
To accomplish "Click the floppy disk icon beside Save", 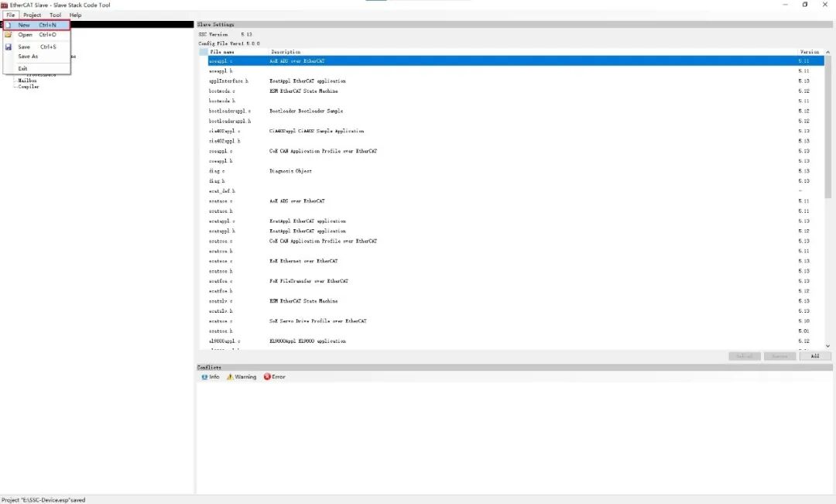I will pyautogui.click(x=8, y=47).
